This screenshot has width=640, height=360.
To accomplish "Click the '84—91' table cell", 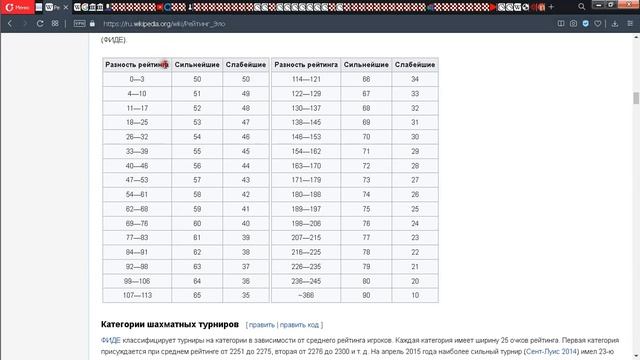I will point(137,252).
